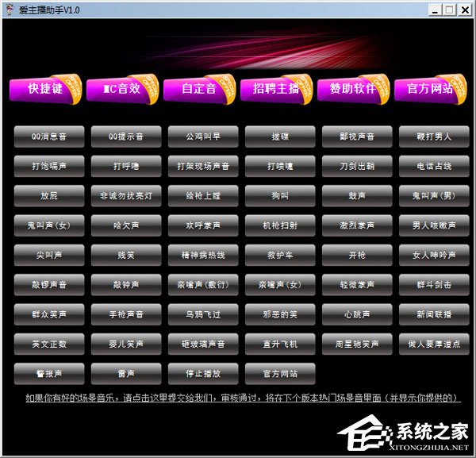Select the 自定音 purple tab
Screen dimensions: 476x458
[198, 89]
